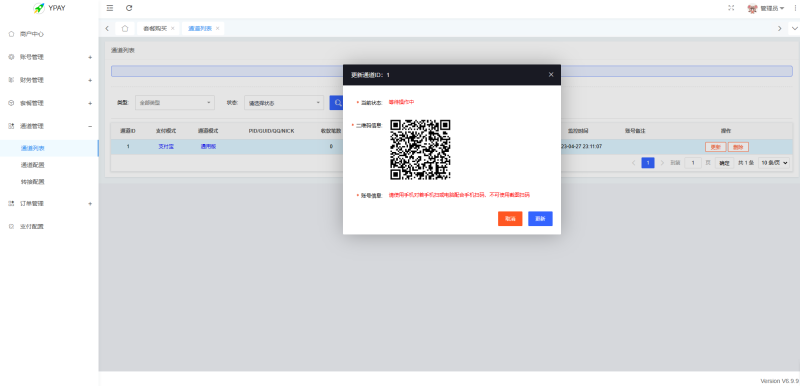
Task: Collapse 通道管理 with its minus sign
Action: [90, 126]
